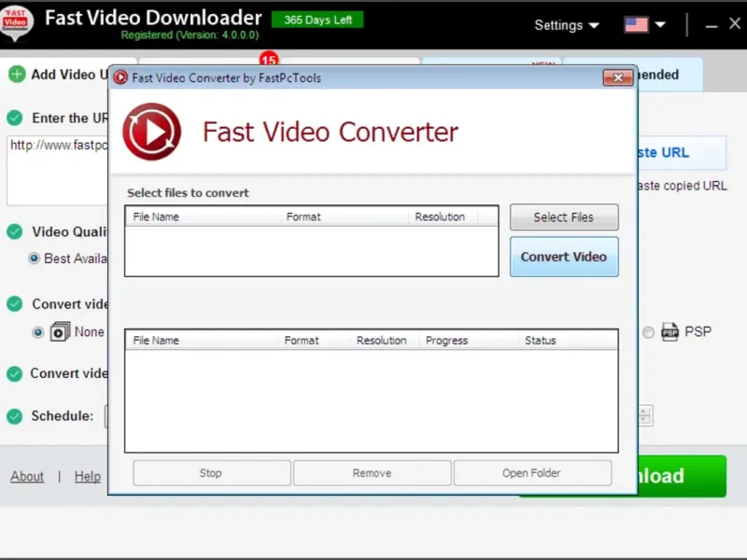The height and width of the screenshot is (560, 747).
Task: Click the empty conversion queue list area
Action: 372,401
